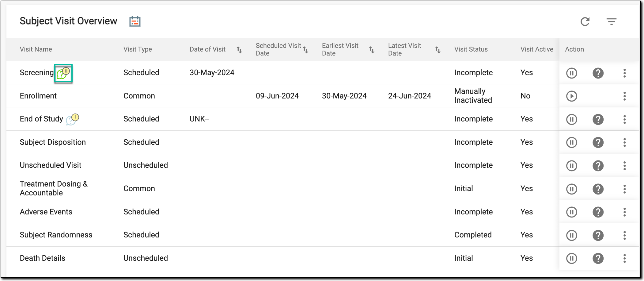Open question icon for Subject Disposition row
Viewport: 644px width, 281px height.
coord(598,142)
